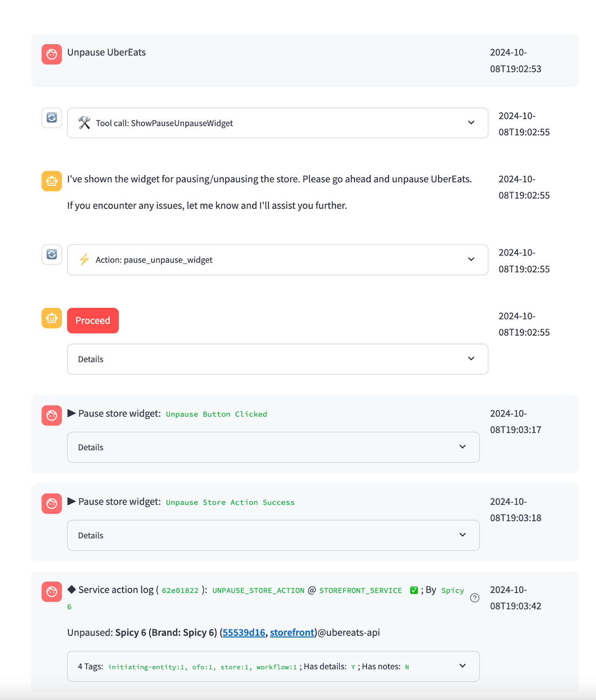Screen dimensions: 596x700
Task: Click the 'By Spicy' author text
Action: (445, 590)
